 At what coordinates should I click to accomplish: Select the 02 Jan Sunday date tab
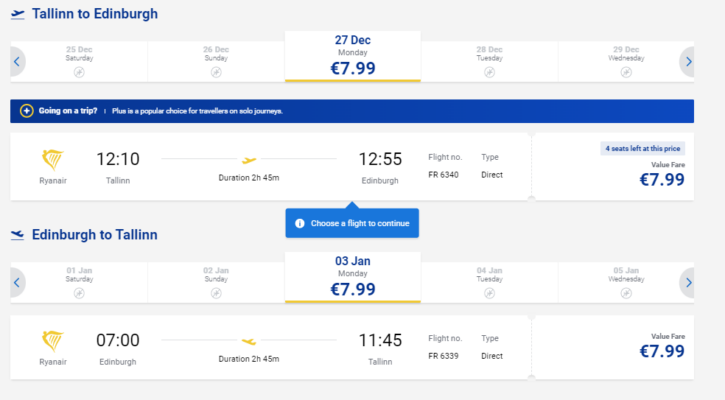216,283
